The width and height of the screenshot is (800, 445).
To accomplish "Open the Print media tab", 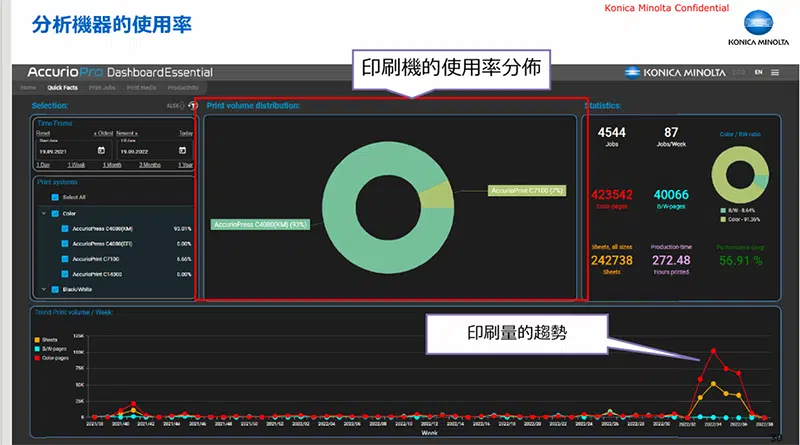I will (141, 88).
